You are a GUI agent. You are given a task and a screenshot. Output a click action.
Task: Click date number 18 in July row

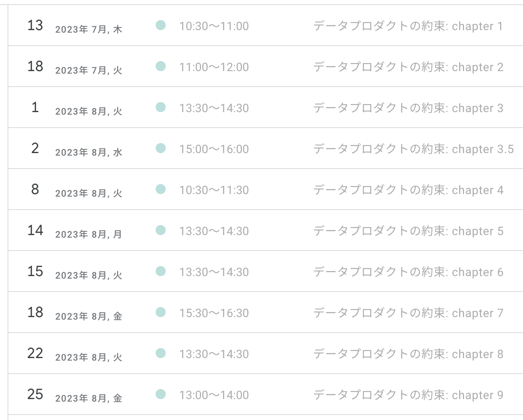[35, 66]
